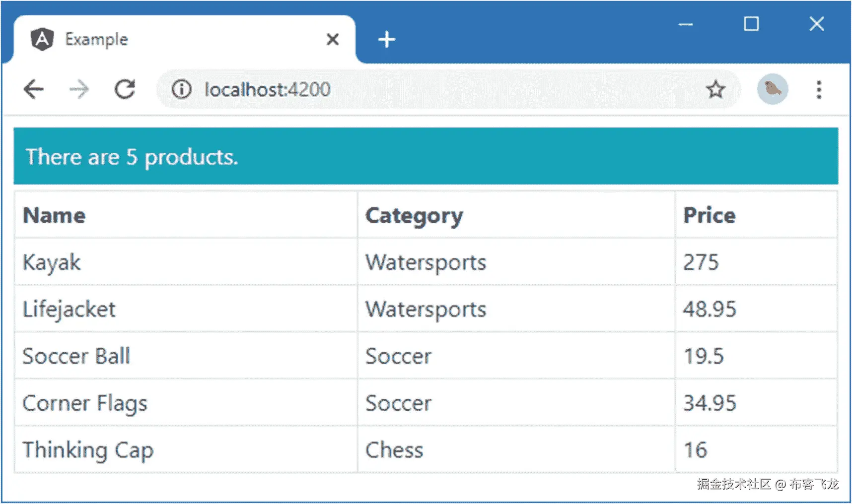Click the Category column header

coord(414,215)
